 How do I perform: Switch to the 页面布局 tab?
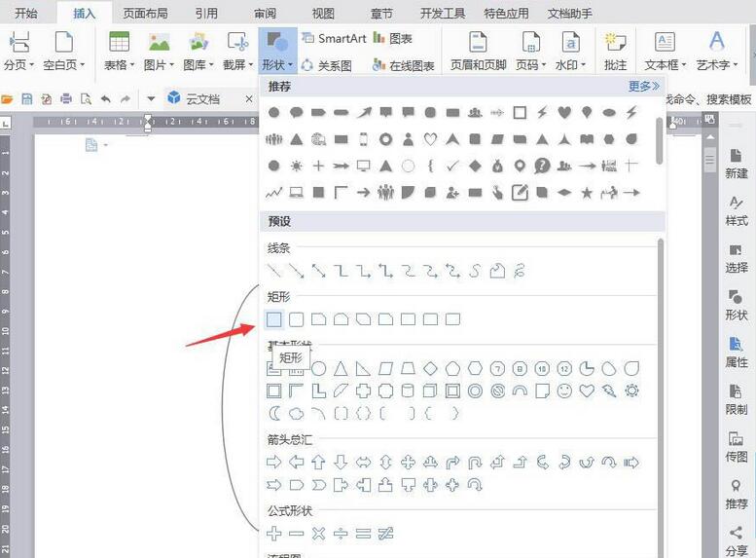tap(145, 13)
